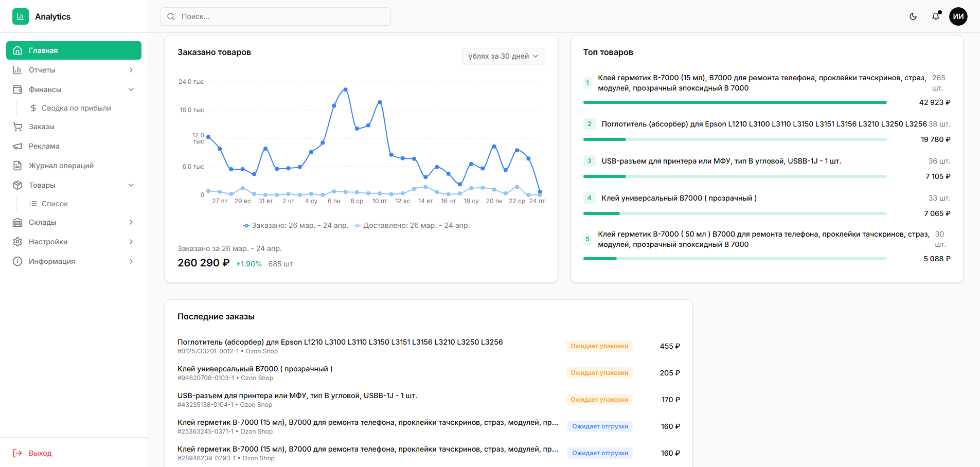
Task: Open Сводка по прибыли submenu item
Action: coord(76,108)
